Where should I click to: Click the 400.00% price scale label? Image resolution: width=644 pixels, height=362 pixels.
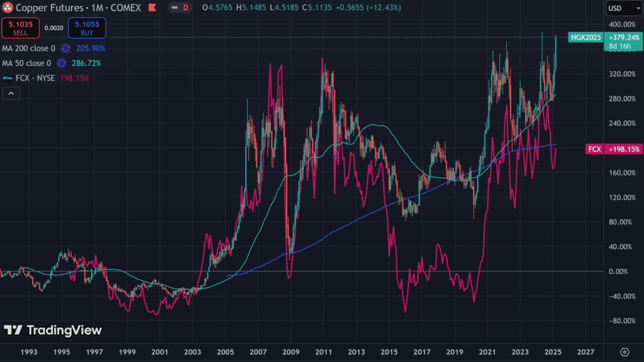[x=622, y=25]
